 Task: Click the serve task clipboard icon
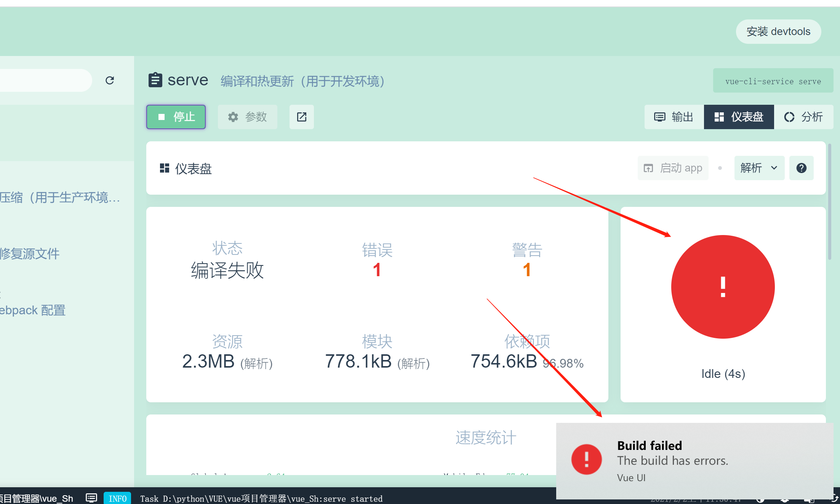[x=155, y=80]
